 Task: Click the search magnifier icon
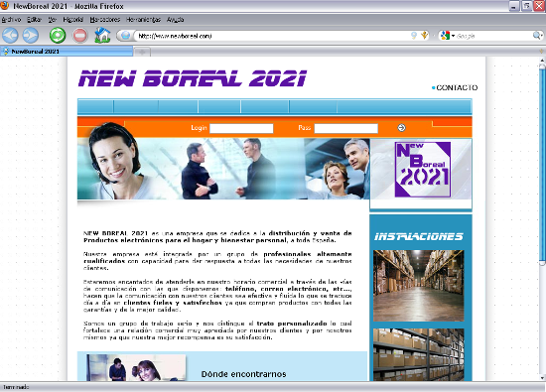click(537, 35)
